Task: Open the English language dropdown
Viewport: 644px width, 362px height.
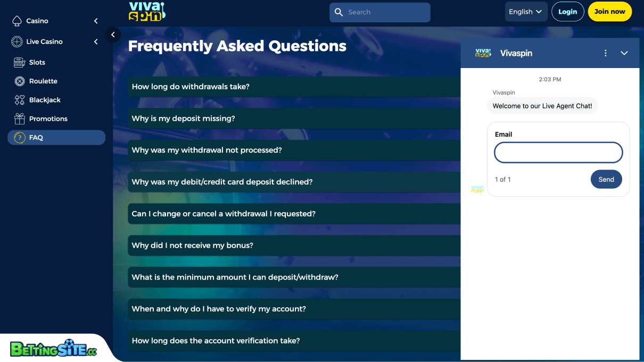Action: point(526,11)
